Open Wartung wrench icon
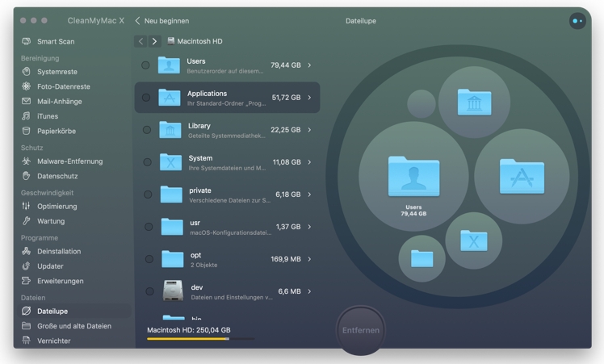The height and width of the screenshot is (364, 604). 27,221
